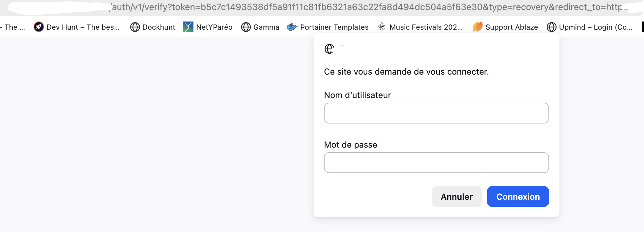Open the Support Ablaze bookmark label
The width and height of the screenshot is (644, 232).
coord(511,27)
